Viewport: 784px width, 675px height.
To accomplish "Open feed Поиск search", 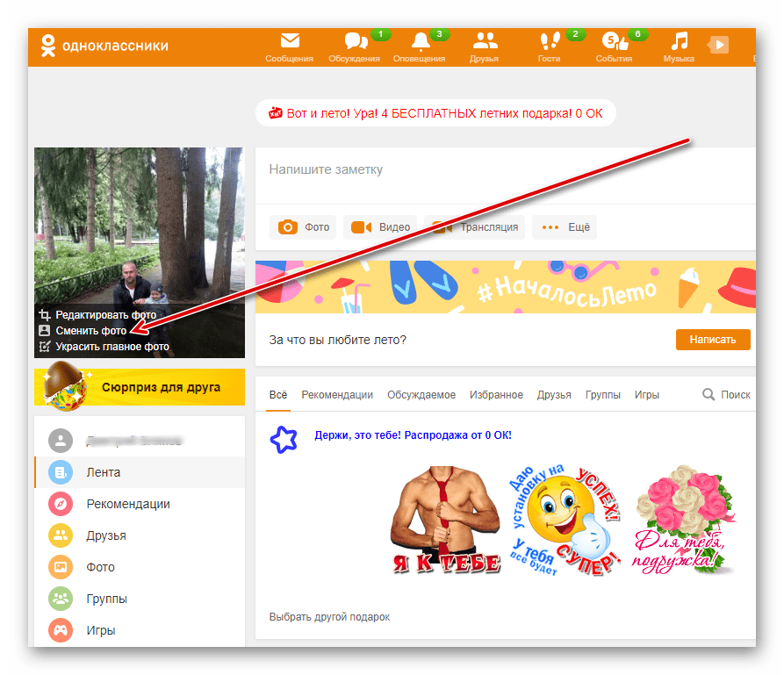I will tap(726, 395).
